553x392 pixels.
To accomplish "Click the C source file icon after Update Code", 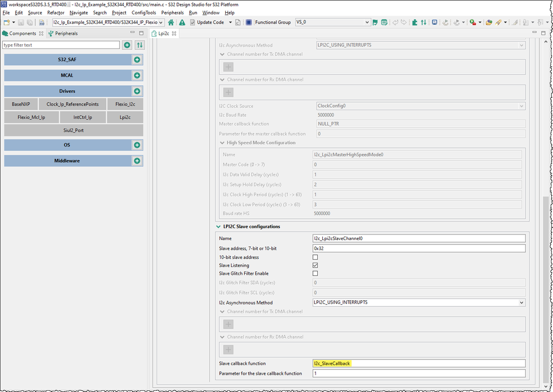I will coord(237,22).
